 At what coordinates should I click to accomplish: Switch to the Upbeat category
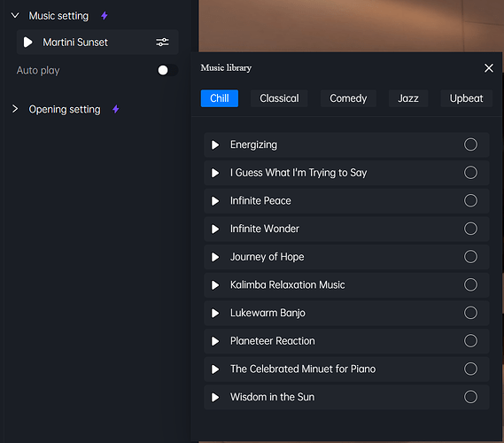(466, 98)
